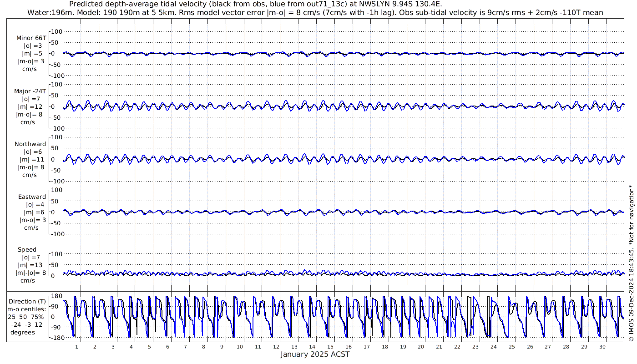637x364 pixels.
Task: Click '|m-o|= 3' under Minor 66T
Action: 30,61
